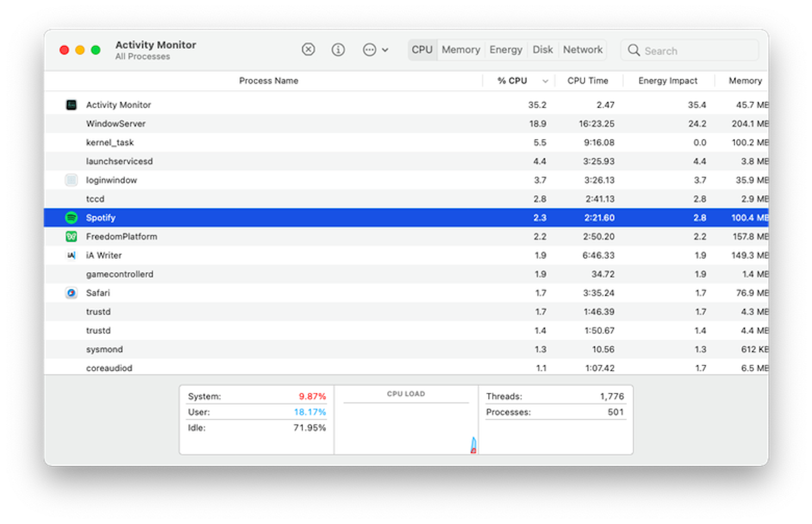This screenshot has width=812, height=524.
Task: Open the sort chevron on % CPU column
Action: (x=545, y=80)
